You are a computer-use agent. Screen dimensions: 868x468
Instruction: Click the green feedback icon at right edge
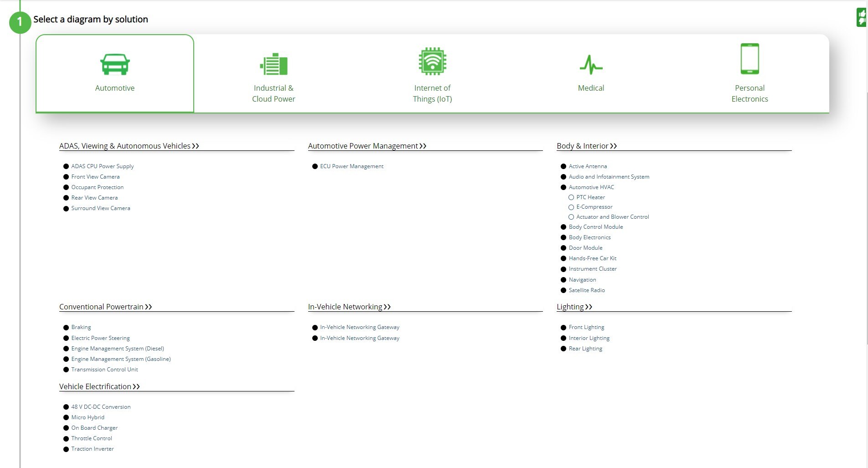pyautogui.click(x=861, y=18)
